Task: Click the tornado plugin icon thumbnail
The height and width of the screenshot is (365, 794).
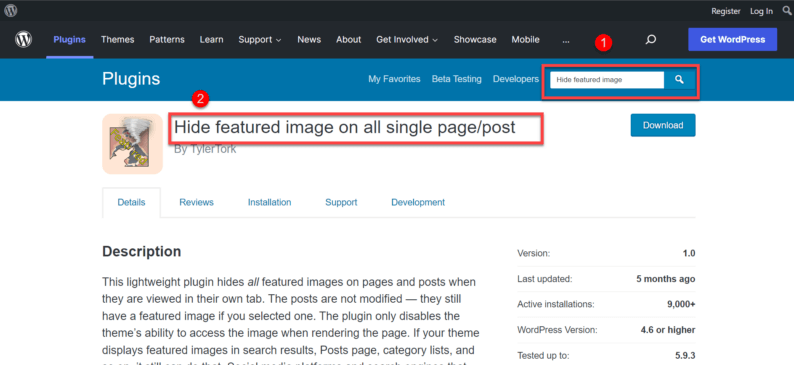Action: tap(132, 144)
